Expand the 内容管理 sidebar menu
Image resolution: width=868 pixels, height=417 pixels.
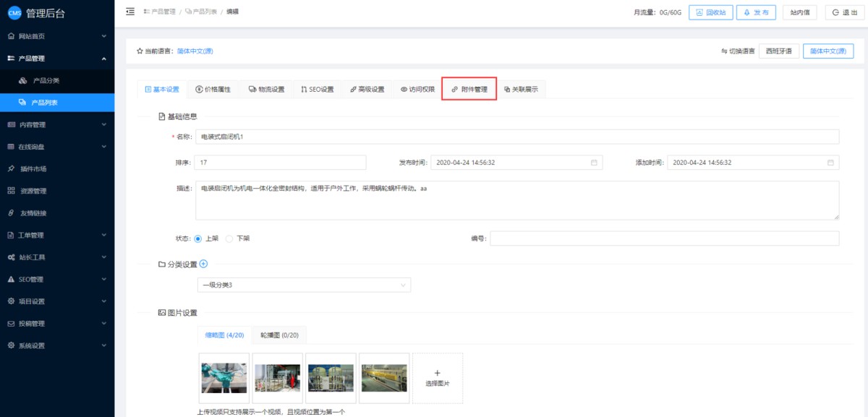pos(57,125)
